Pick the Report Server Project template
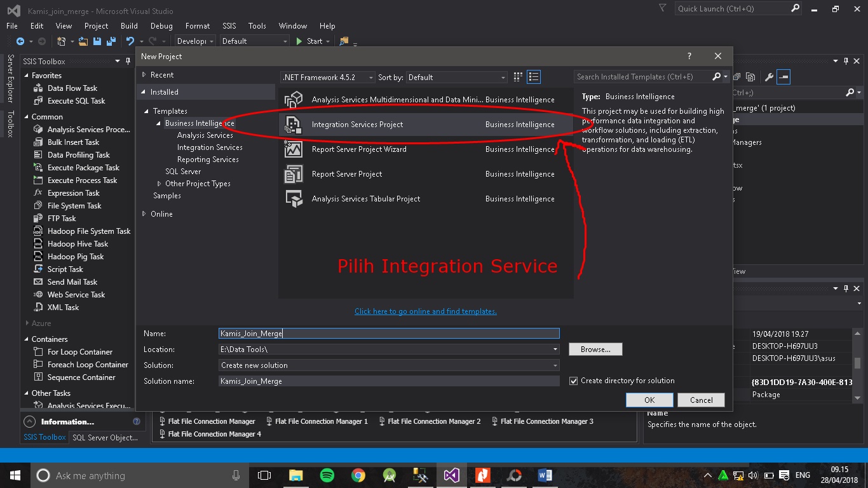 click(426, 174)
